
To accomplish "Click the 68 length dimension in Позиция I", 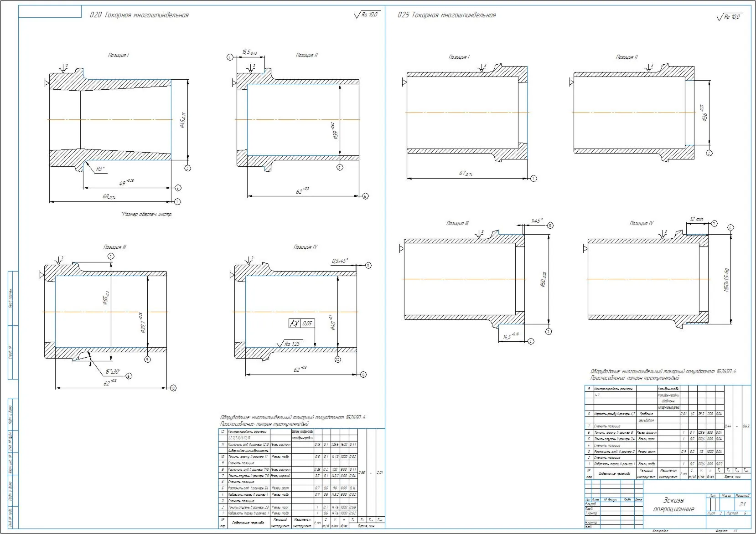I will tap(109, 197).
